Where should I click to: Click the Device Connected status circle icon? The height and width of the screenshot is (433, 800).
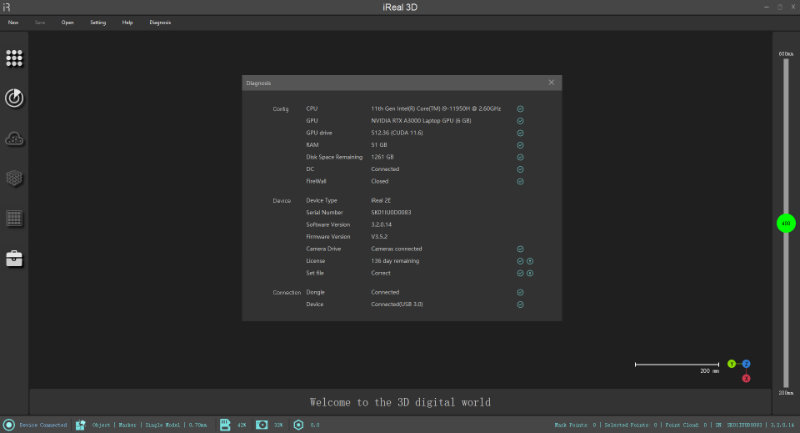coord(9,424)
